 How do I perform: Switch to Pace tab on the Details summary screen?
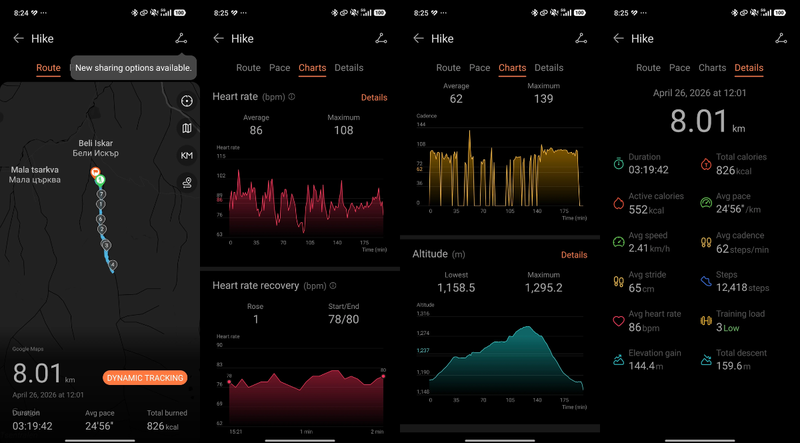coord(680,67)
